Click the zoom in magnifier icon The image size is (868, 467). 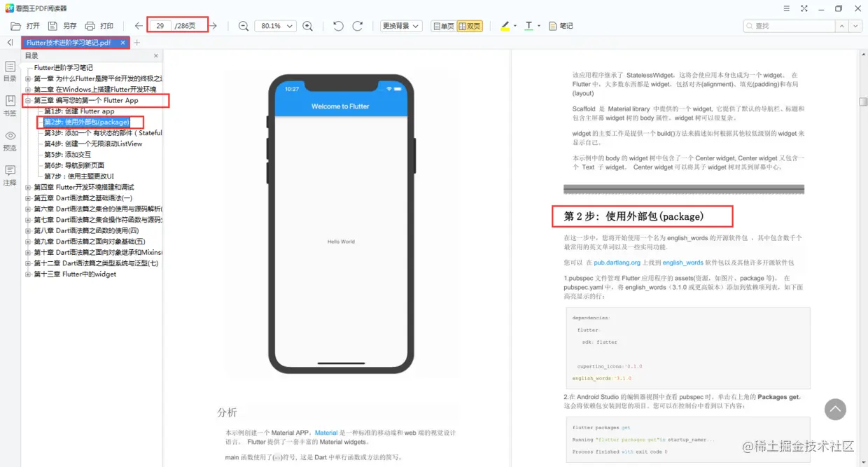click(x=307, y=26)
